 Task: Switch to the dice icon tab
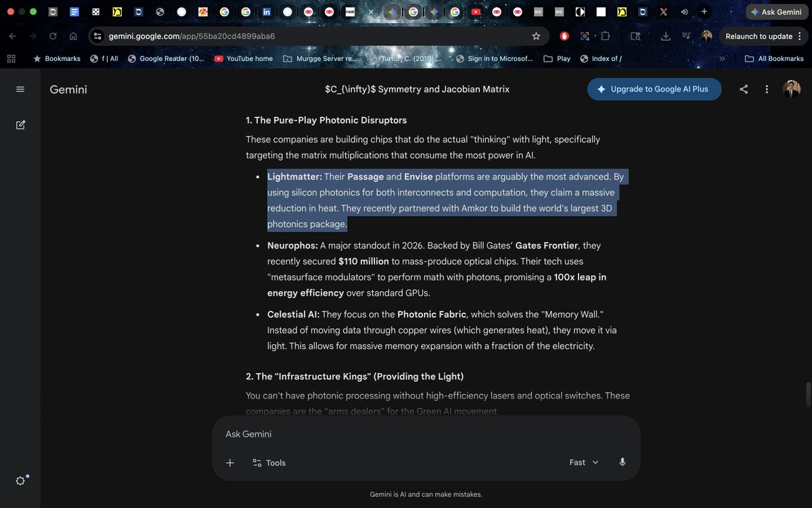coord(96,12)
